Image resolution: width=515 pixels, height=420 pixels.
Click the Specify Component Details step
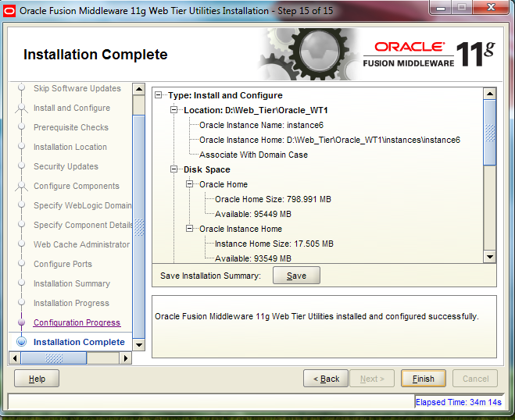pos(83,225)
